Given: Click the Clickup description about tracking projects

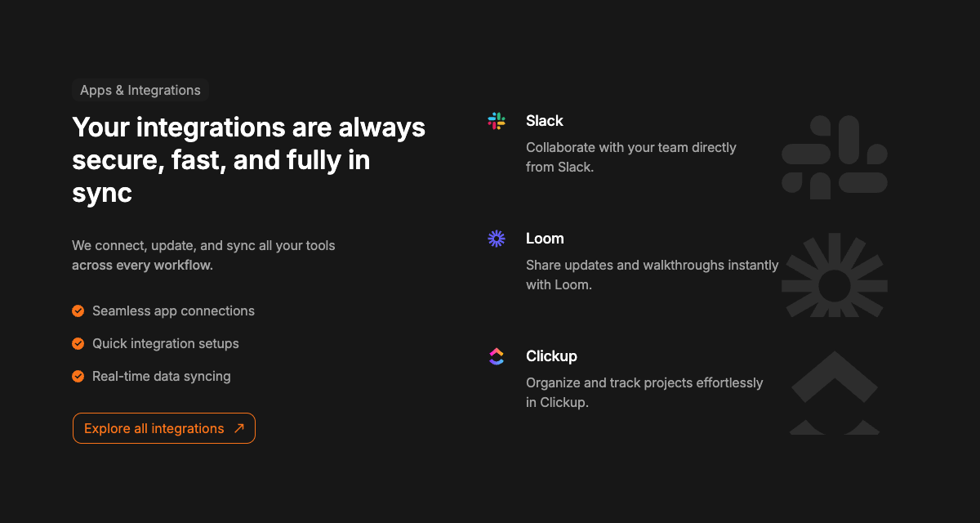Looking at the screenshot, I should pos(644,392).
